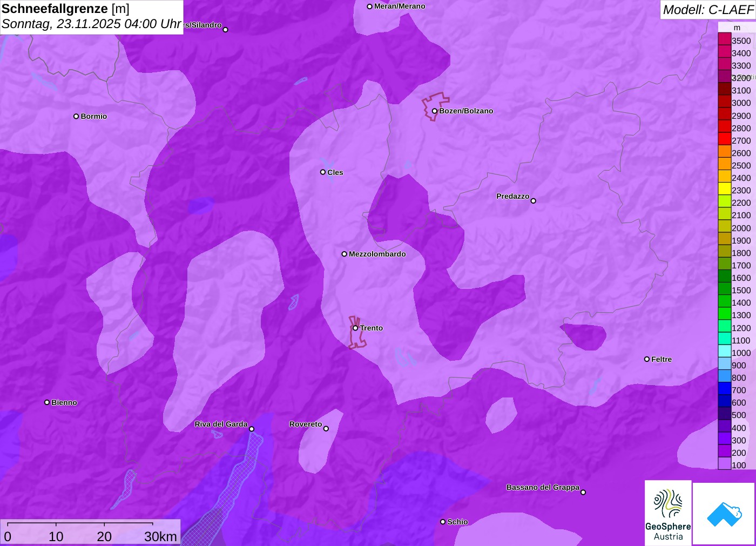Select the 100 m light purple swatch

point(724,463)
